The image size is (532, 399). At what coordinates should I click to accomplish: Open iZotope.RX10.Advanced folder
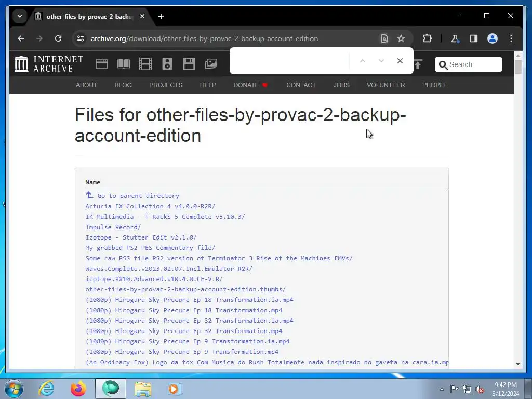154,279
